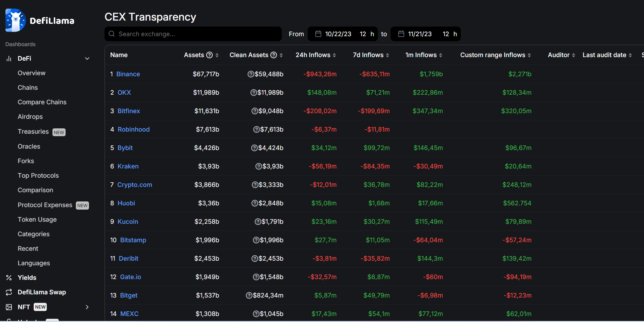
Task: Open Token Usage in the sidebar
Action: tap(37, 220)
